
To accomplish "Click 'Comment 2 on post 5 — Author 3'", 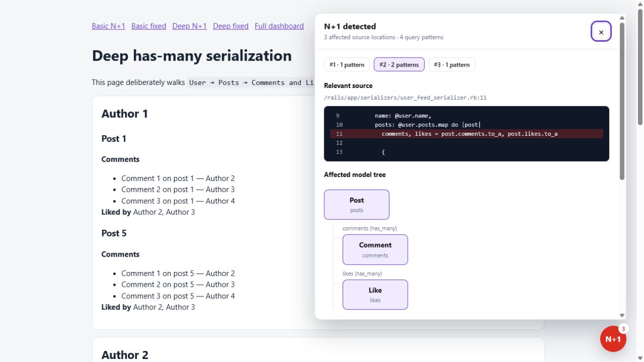I will tap(178, 285).
